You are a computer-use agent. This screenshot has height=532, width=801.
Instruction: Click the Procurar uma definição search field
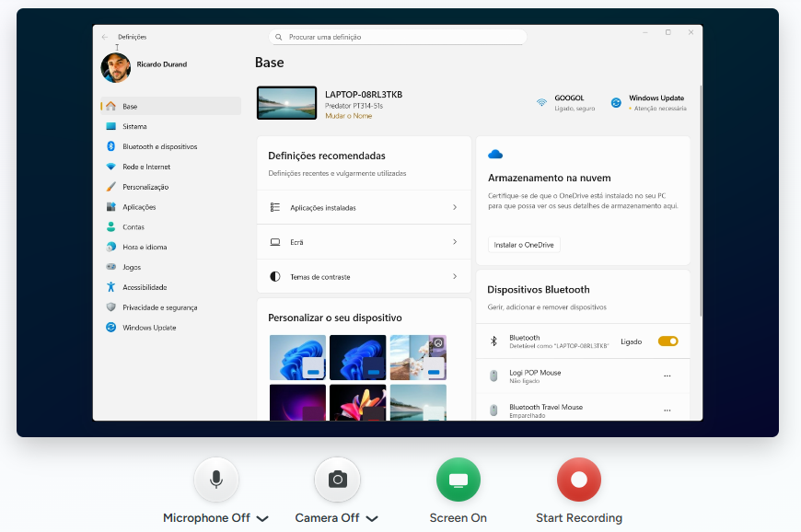(398, 37)
